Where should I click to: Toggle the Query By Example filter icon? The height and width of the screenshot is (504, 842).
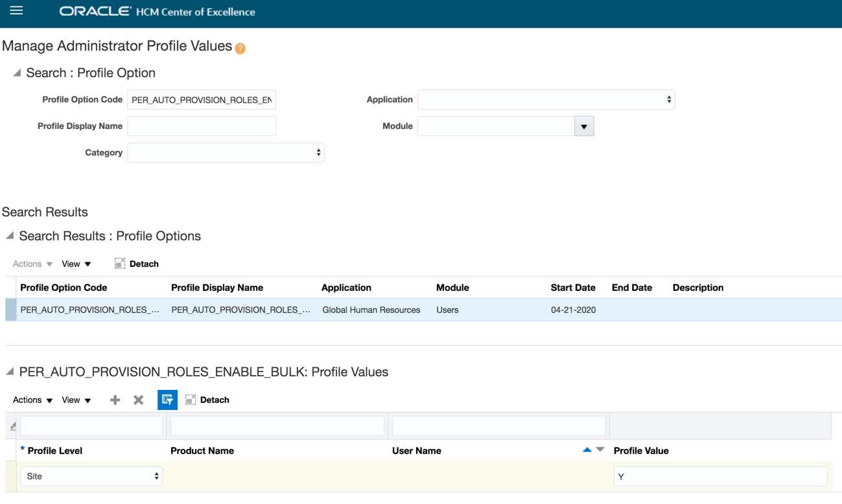(167, 400)
